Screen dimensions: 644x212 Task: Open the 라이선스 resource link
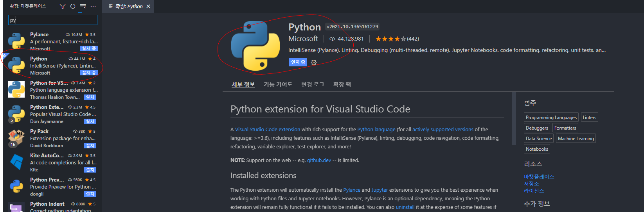pos(534,191)
